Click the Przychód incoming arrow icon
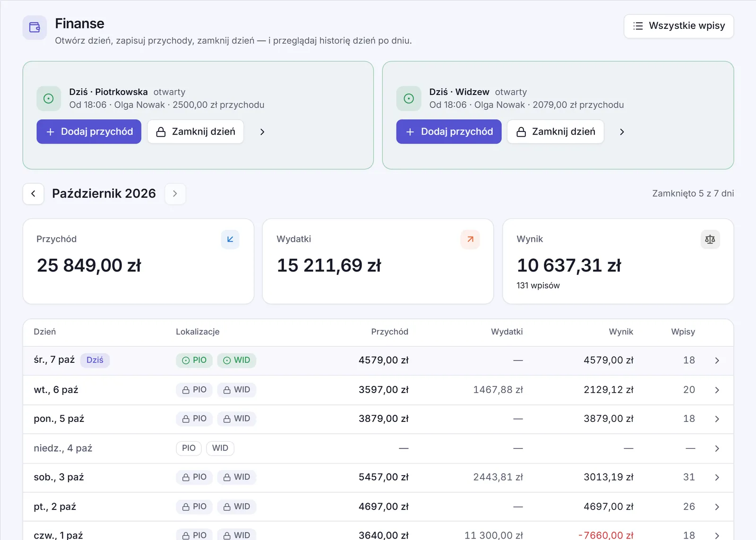756x540 pixels. click(230, 240)
